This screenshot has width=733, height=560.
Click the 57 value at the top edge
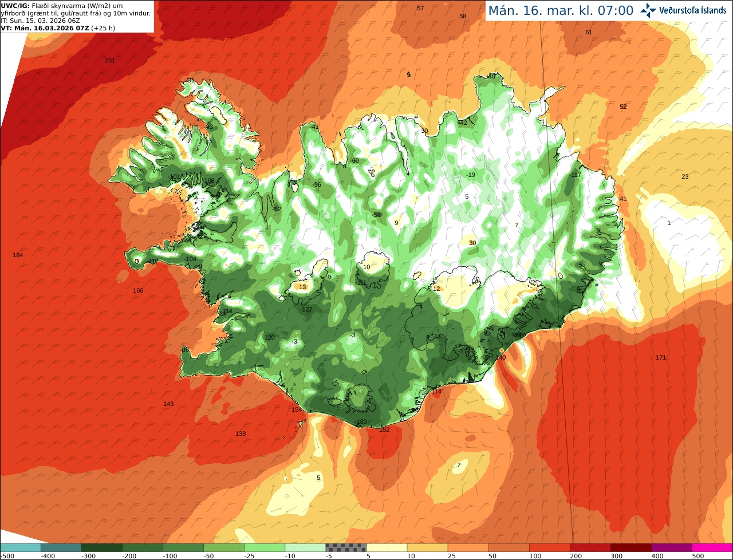point(420,8)
